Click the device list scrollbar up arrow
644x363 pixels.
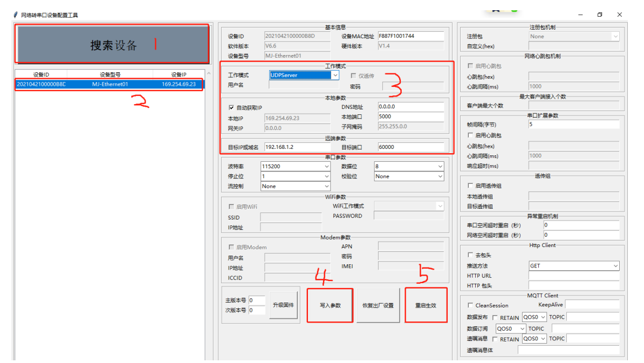[209, 74]
